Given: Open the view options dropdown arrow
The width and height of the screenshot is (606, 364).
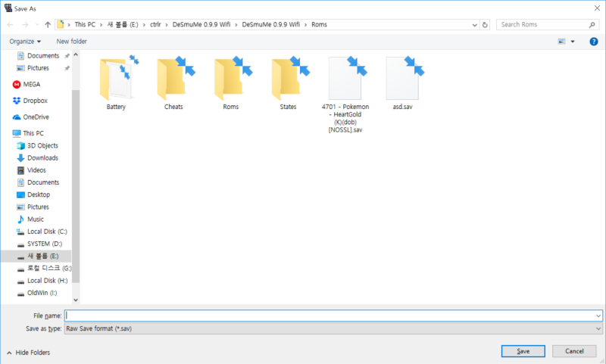Looking at the screenshot, I should coord(573,42).
